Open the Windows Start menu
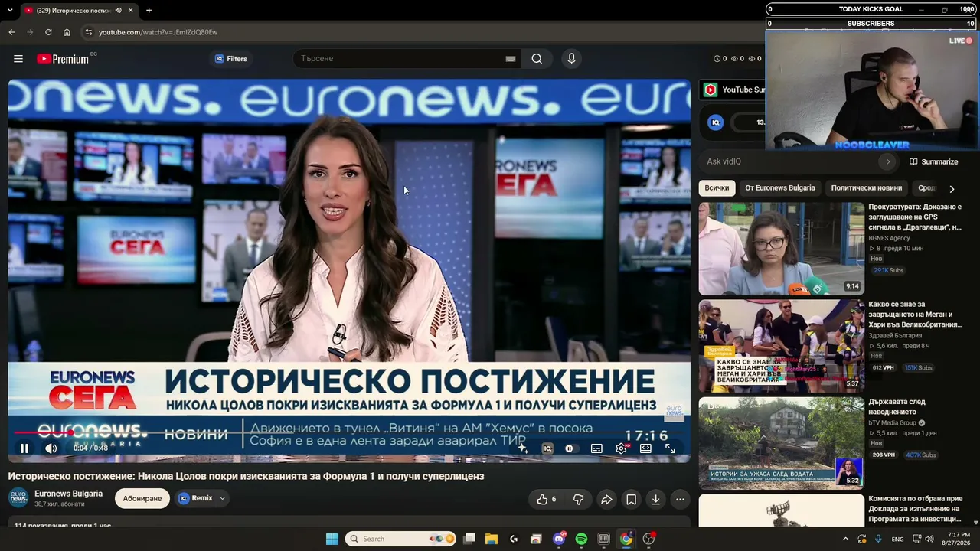This screenshot has height=551, width=980. [x=332, y=539]
